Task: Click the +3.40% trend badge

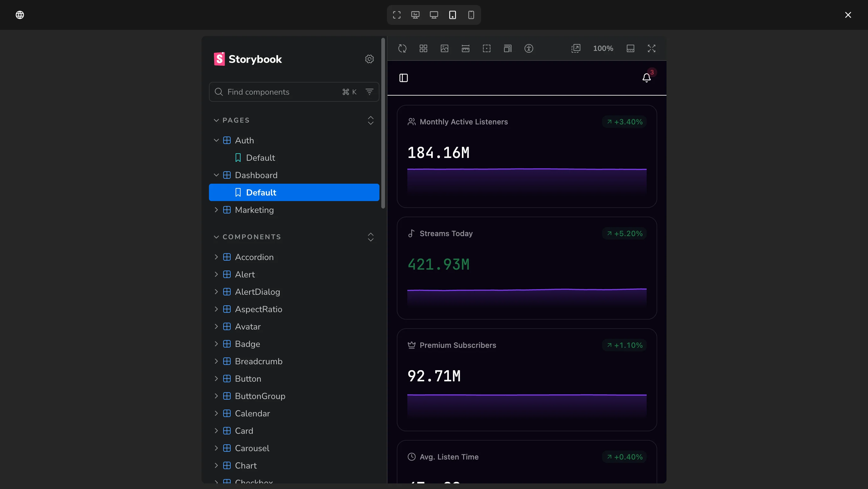Action: pyautogui.click(x=624, y=122)
